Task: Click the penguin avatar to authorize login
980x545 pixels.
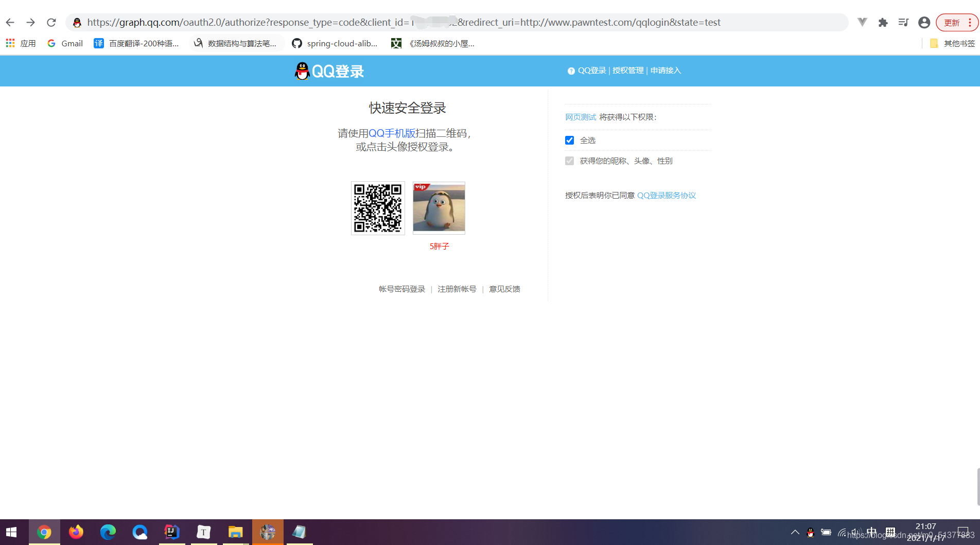Action: (439, 208)
